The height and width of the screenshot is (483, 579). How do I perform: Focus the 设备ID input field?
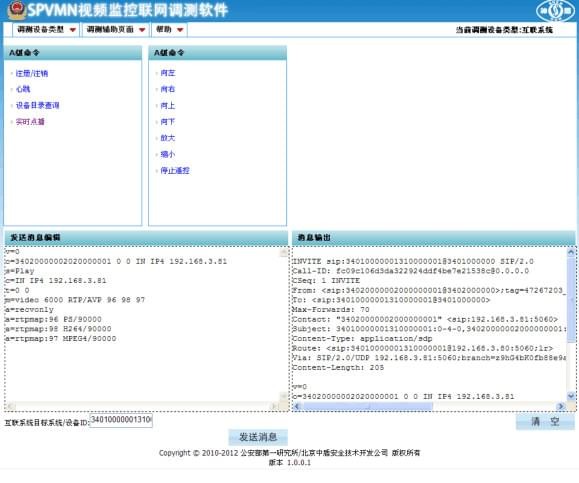tap(121, 420)
